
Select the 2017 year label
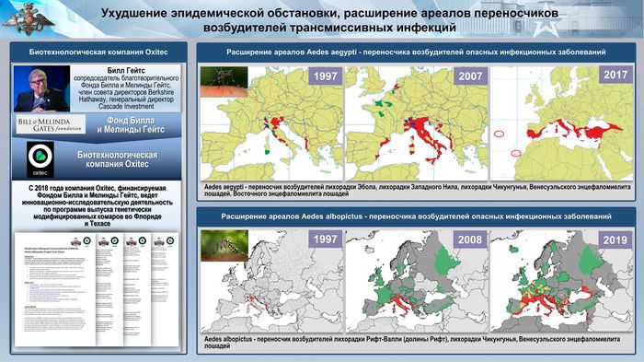click(x=615, y=75)
